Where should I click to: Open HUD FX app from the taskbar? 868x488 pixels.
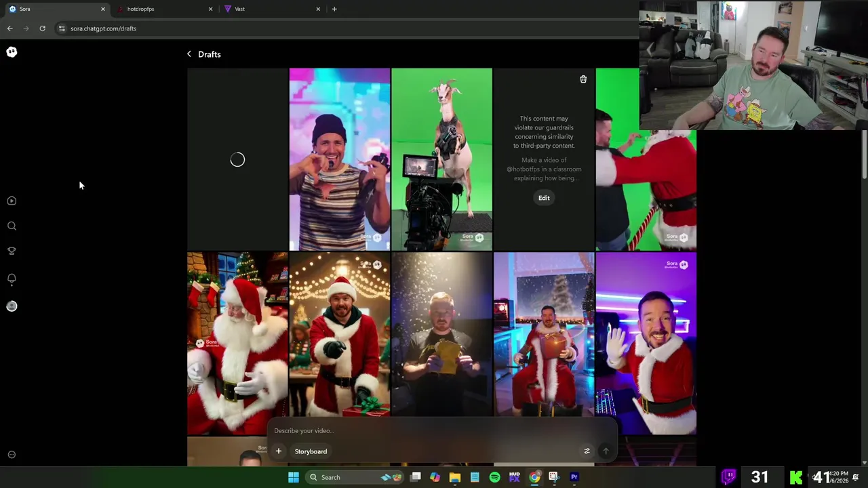pyautogui.click(x=514, y=477)
